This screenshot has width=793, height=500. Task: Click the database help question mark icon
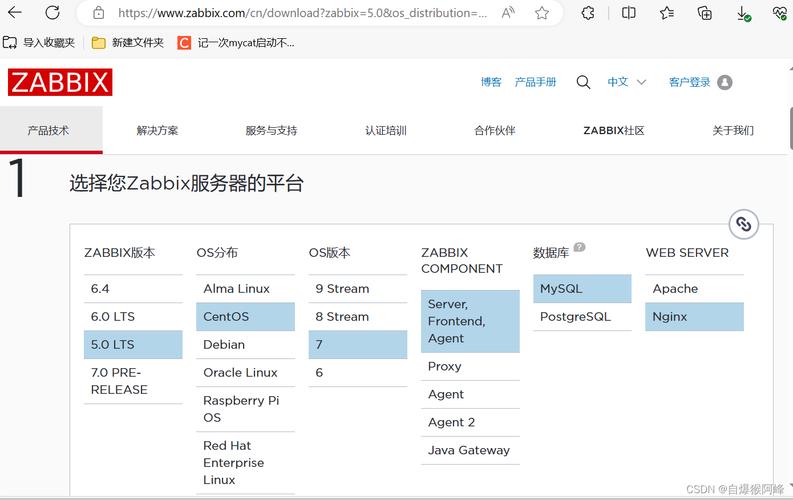click(580, 247)
